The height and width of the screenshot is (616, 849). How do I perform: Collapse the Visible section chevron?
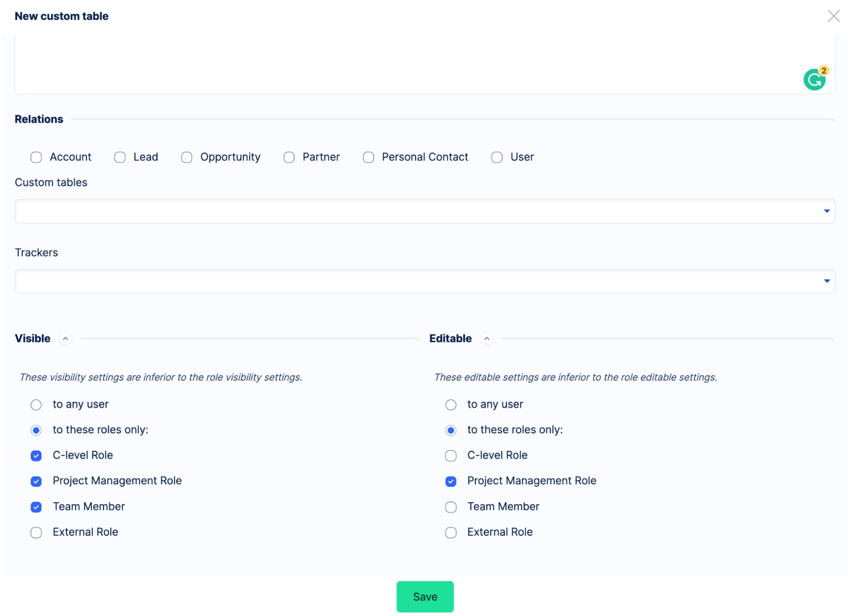(x=65, y=339)
